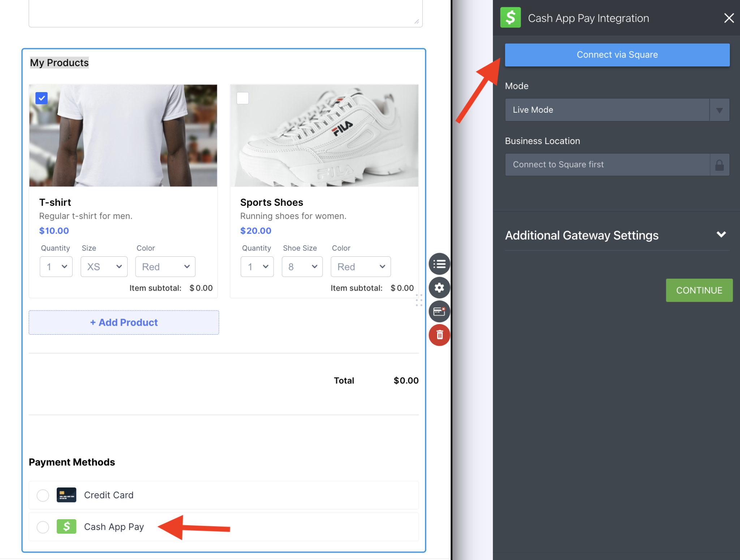Open the T-shirt Color dropdown
The height and width of the screenshot is (560, 740).
[165, 266]
